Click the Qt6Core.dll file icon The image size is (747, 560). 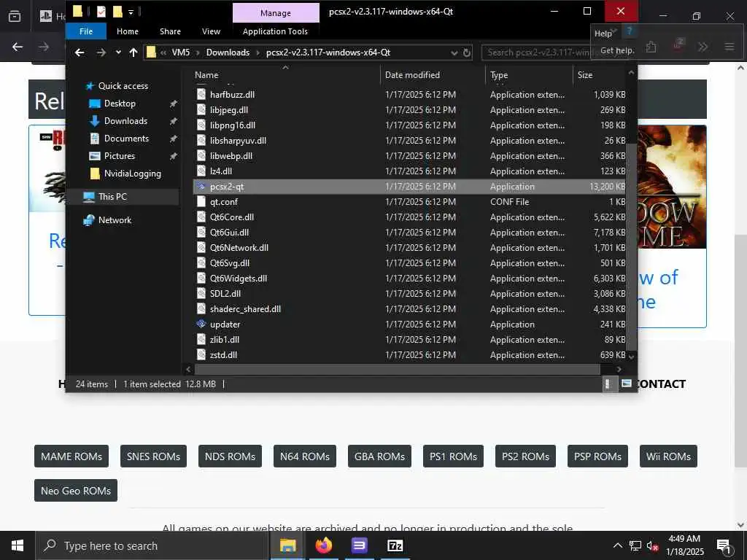[x=201, y=217]
